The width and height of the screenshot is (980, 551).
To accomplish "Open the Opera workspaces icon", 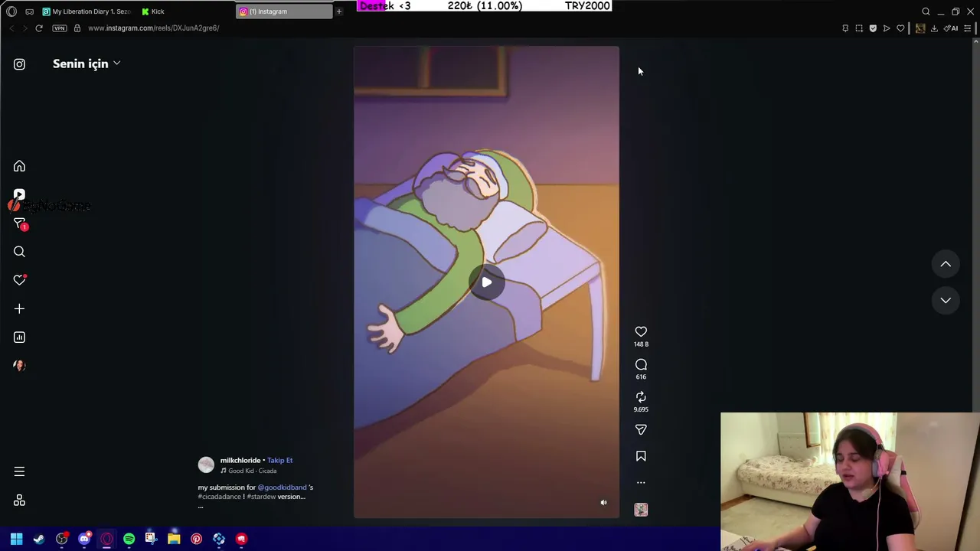I will pos(29,11).
